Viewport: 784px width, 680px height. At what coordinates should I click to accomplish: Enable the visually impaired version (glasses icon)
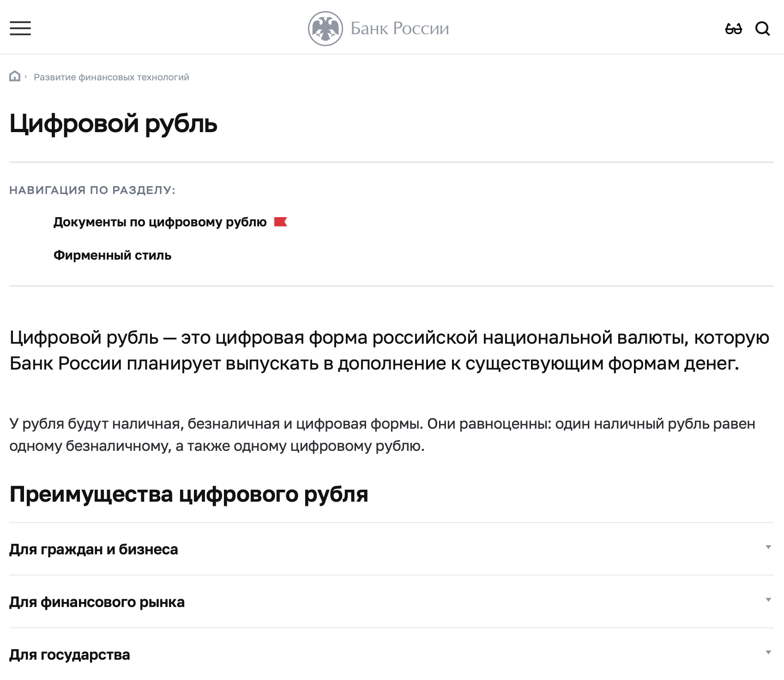pos(733,29)
